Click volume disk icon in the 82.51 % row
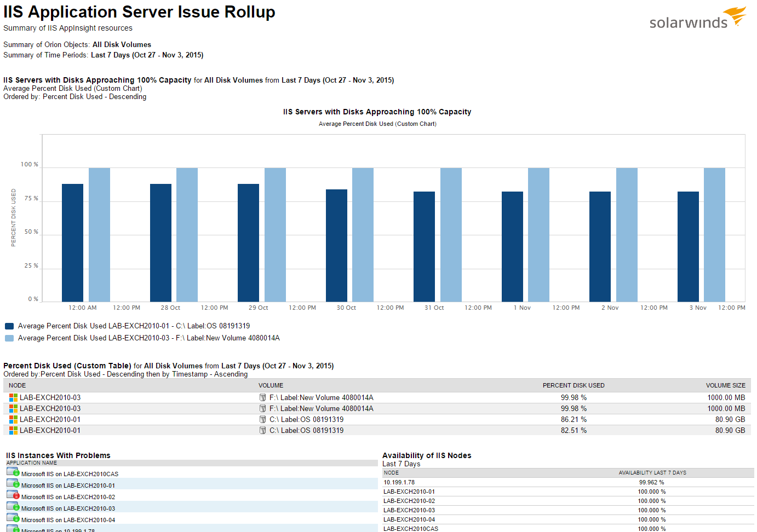757x532 pixels. [263, 431]
